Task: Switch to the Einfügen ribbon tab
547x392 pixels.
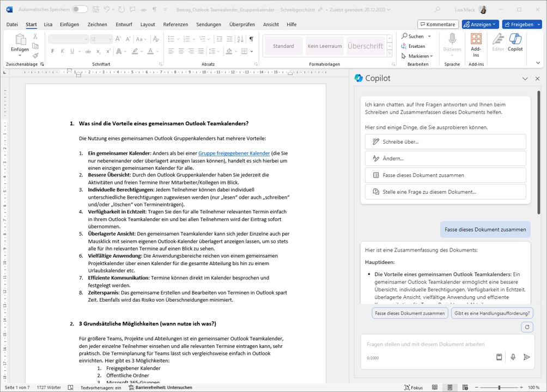Action: point(69,24)
